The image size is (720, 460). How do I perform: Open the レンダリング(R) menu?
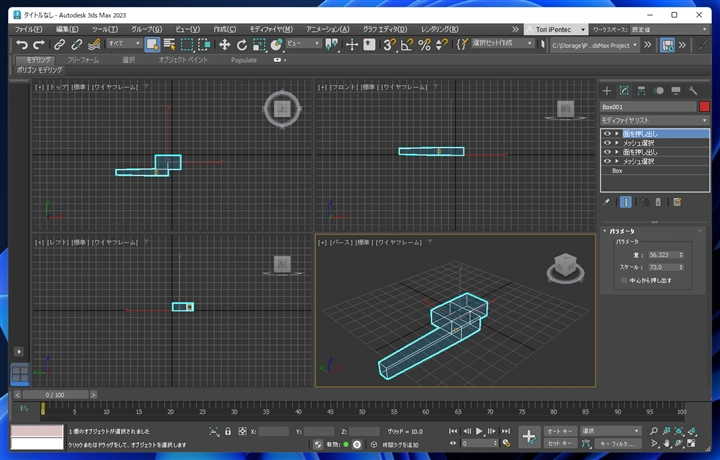[439, 29]
